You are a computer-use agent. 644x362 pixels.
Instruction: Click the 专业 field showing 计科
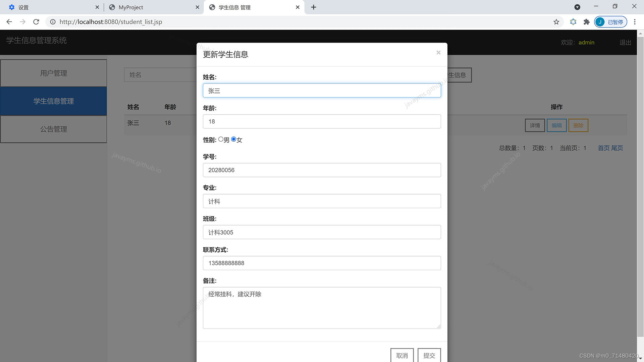[x=322, y=201]
